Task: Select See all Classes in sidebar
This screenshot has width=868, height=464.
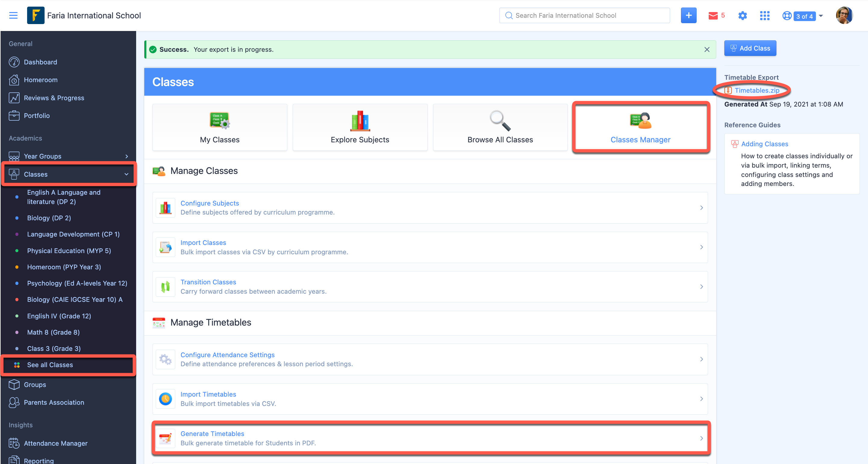Action: (50, 365)
